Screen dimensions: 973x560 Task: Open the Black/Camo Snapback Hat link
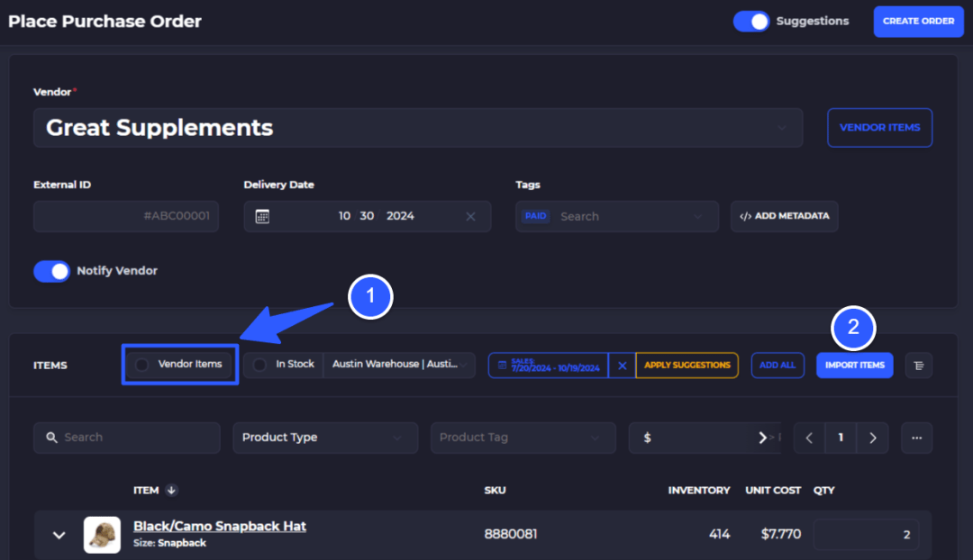click(x=220, y=526)
